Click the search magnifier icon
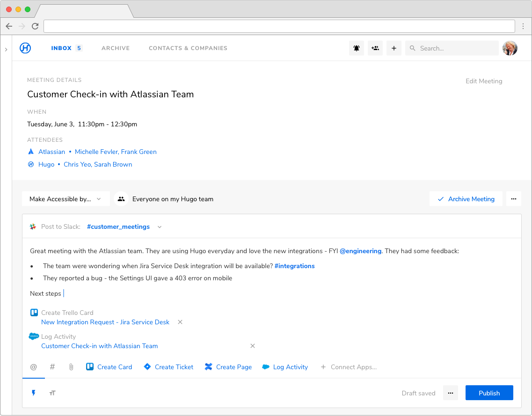 tap(413, 48)
